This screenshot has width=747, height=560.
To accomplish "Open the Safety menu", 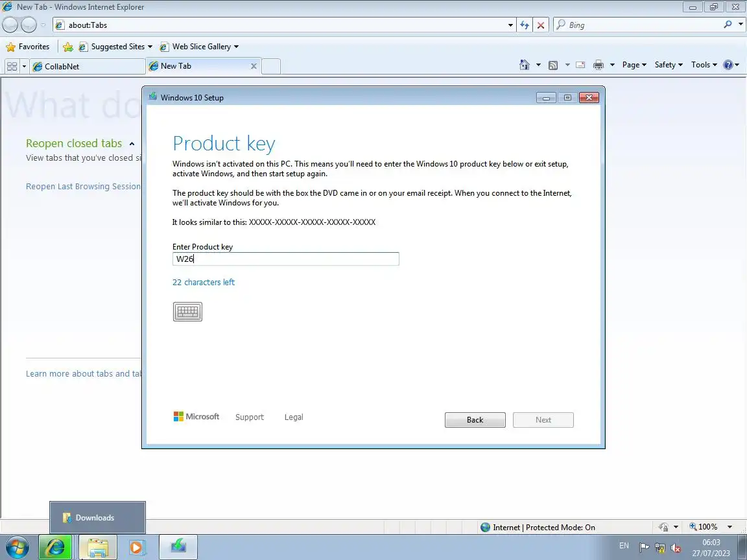I will point(669,65).
